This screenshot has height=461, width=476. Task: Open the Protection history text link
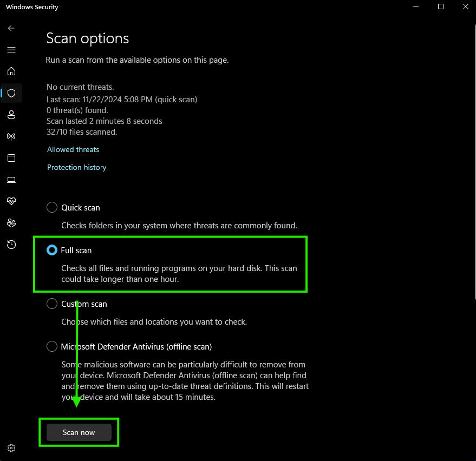pyautogui.click(x=76, y=167)
